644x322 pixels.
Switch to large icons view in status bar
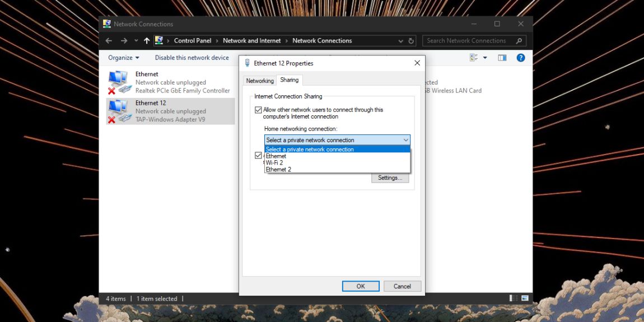(x=525, y=298)
